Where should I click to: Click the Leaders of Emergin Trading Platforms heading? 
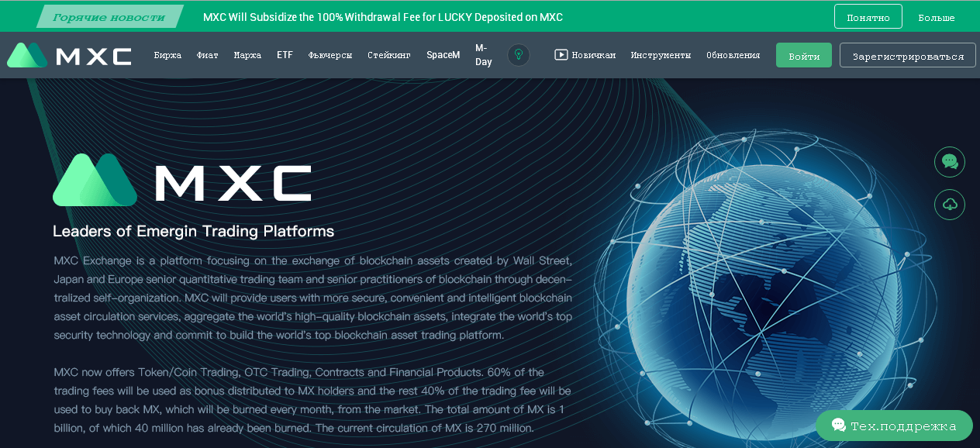coord(193,231)
